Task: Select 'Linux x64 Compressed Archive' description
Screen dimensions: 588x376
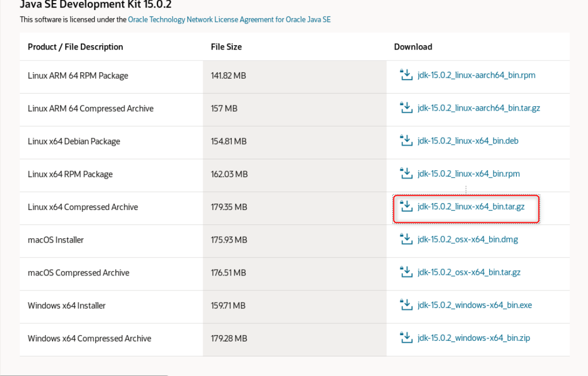Action: [x=83, y=207]
